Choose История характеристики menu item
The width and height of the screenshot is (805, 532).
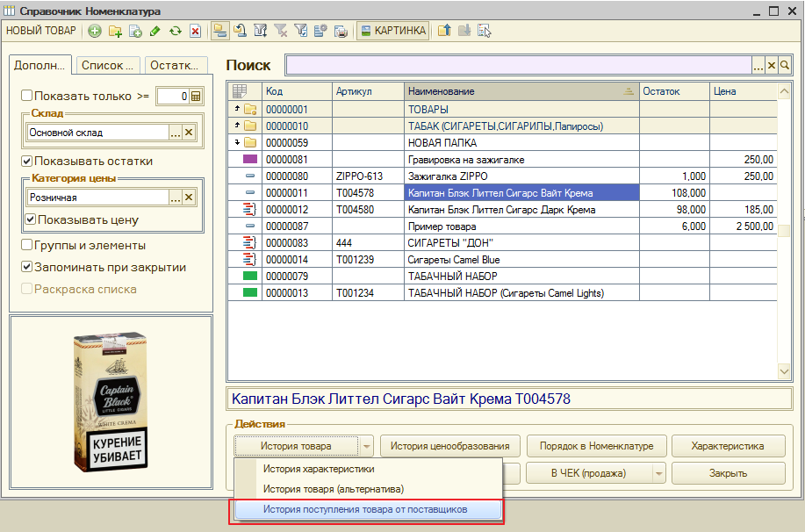click(x=368, y=469)
